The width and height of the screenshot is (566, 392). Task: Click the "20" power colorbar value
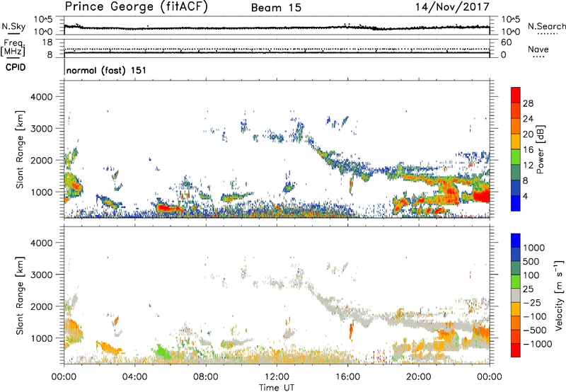pyautogui.click(x=528, y=134)
